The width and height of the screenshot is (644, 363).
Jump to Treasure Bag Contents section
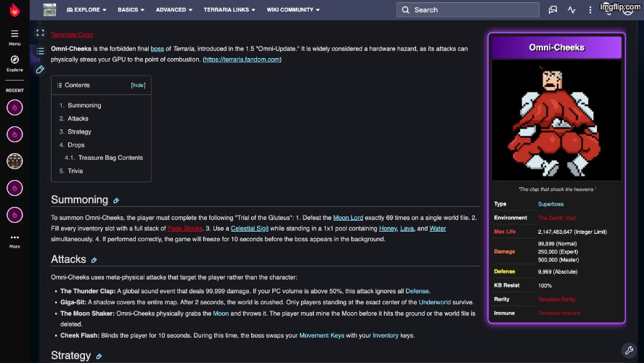click(110, 158)
